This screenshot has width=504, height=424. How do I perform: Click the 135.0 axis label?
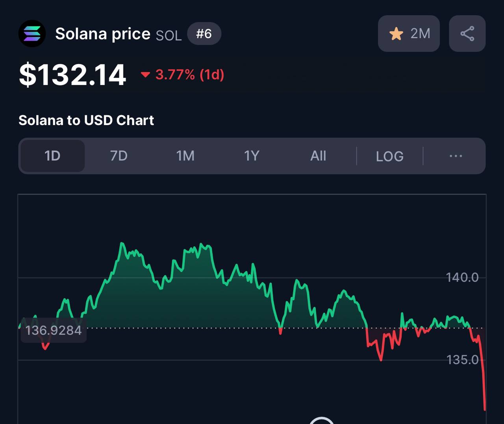click(x=462, y=359)
